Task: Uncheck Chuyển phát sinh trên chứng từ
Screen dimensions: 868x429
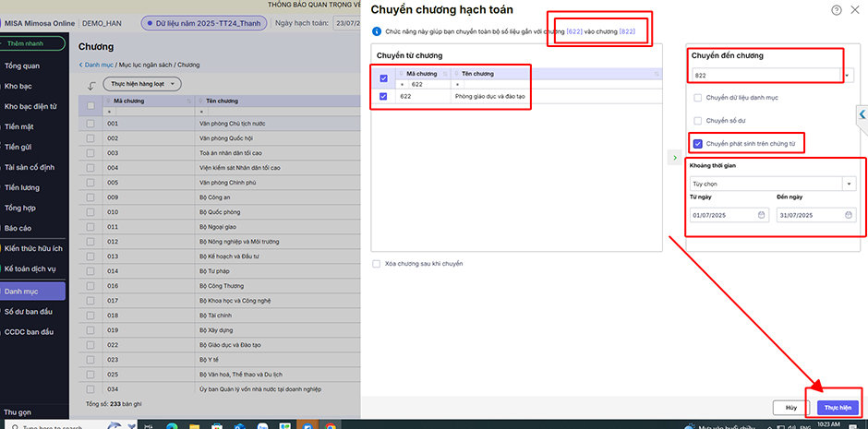Action: 698,143
